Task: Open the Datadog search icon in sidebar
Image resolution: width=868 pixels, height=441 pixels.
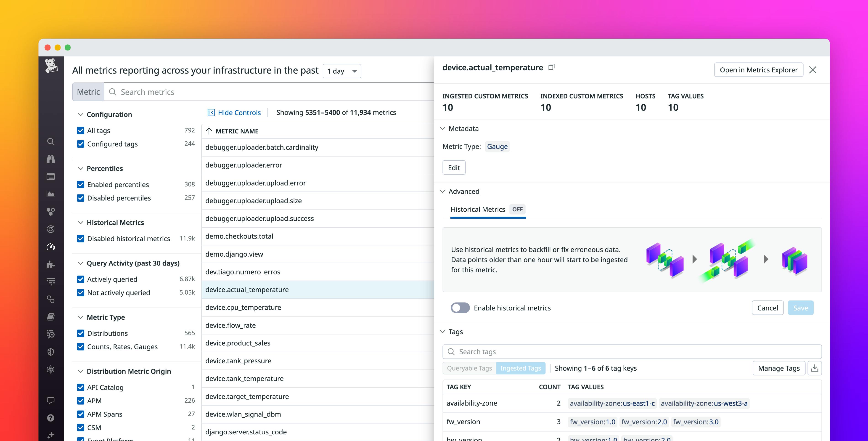Action: pyautogui.click(x=51, y=142)
